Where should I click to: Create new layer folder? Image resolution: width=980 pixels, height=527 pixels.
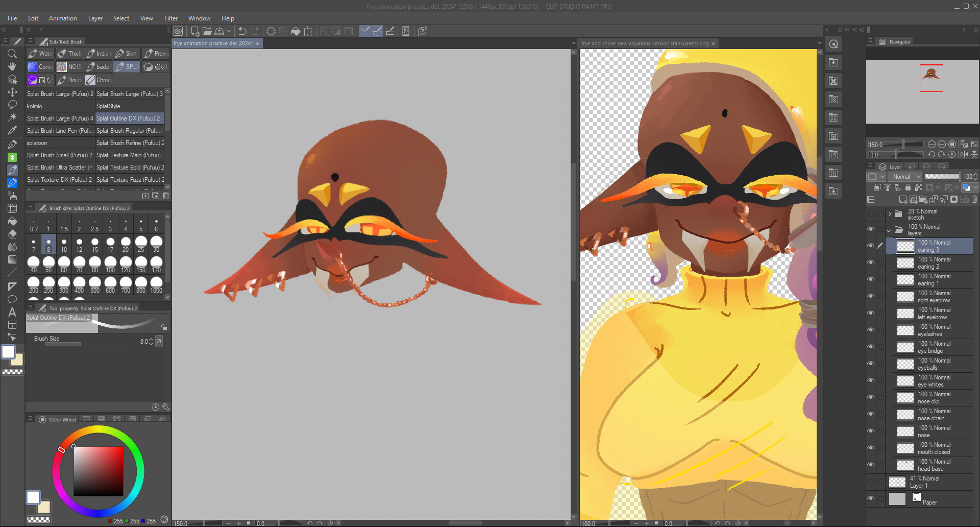pyautogui.click(x=923, y=200)
